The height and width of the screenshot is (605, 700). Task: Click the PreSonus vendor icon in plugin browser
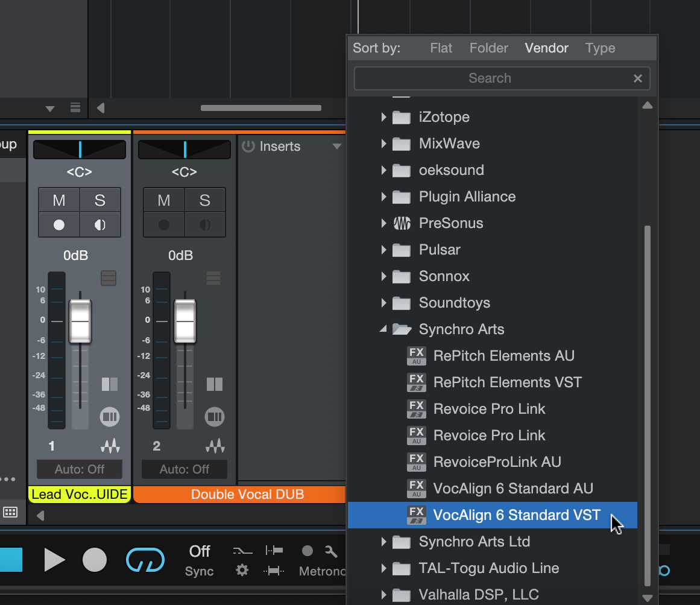(x=401, y=223)
